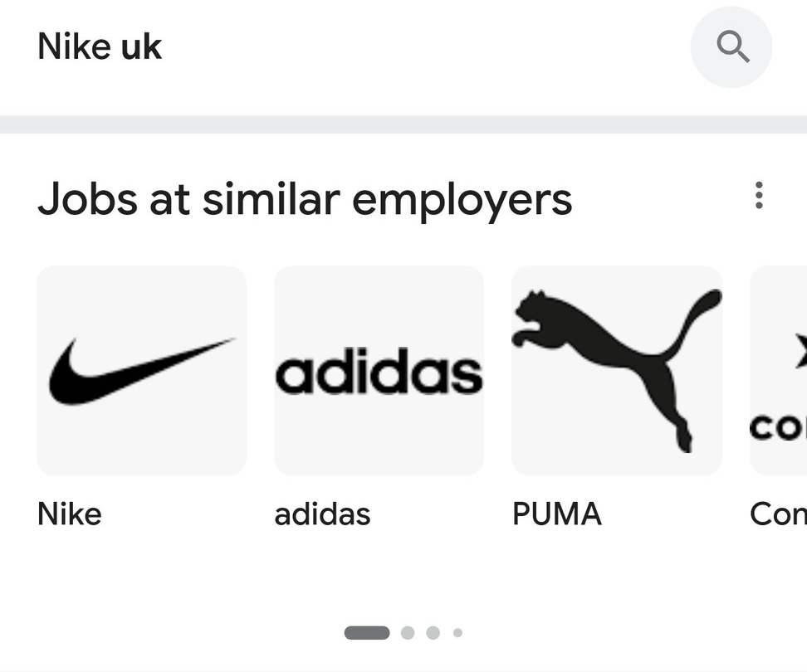This screenshot has height=672, width=807.
Task: Select the fourth carousel pagination dot
Action: click(x=457, y=632)
